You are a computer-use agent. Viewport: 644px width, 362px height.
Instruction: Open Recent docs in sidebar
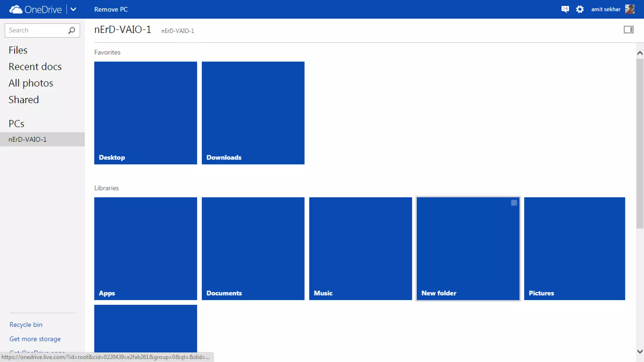[x=35, y=67]
